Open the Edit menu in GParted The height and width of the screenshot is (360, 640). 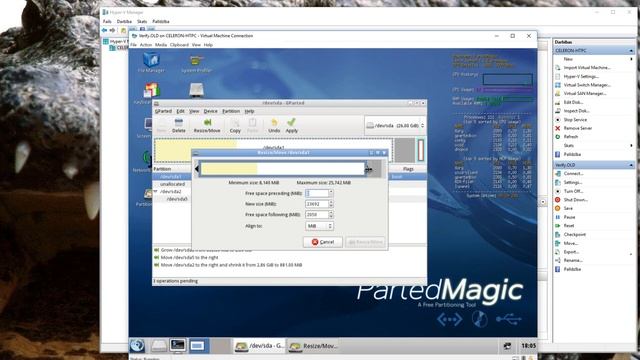(180, 111)
